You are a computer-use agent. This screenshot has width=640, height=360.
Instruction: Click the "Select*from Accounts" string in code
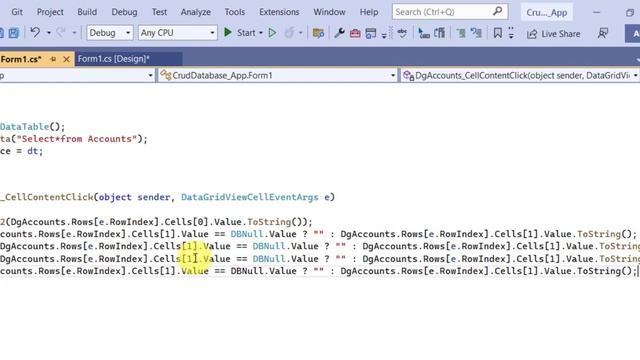[77, 139]
